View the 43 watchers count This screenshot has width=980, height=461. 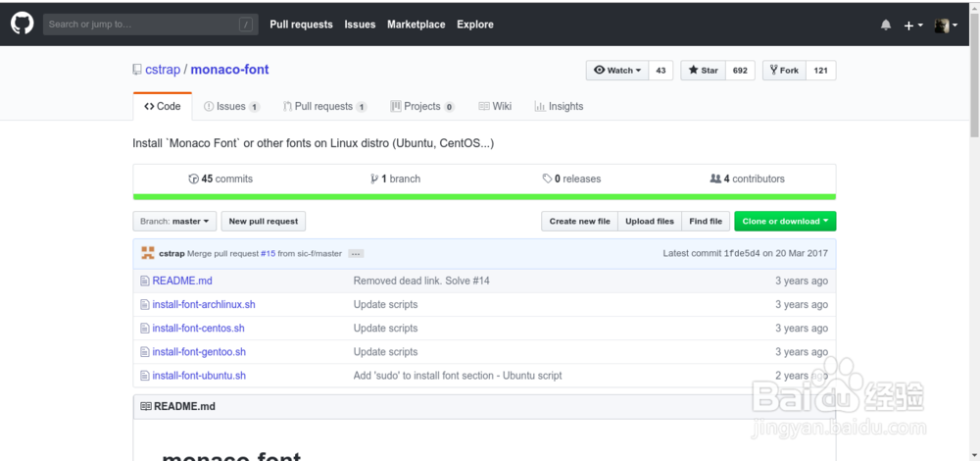tap(661, 70)
